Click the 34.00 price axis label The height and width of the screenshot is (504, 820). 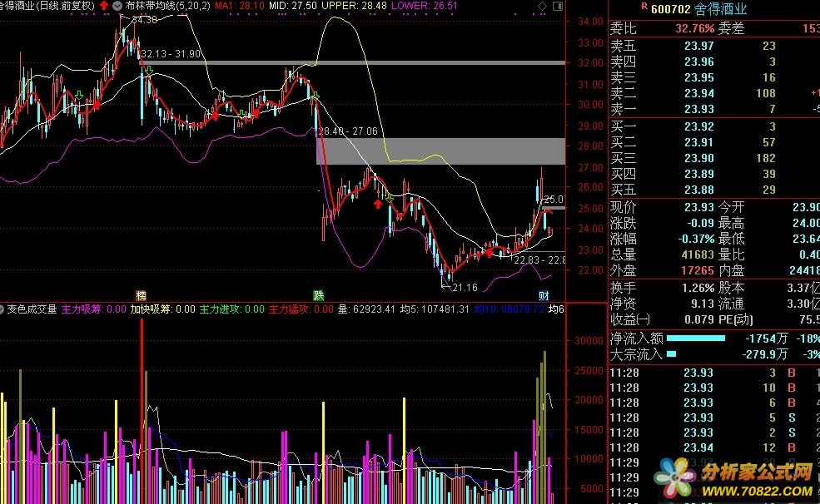(x=590, y=22)
